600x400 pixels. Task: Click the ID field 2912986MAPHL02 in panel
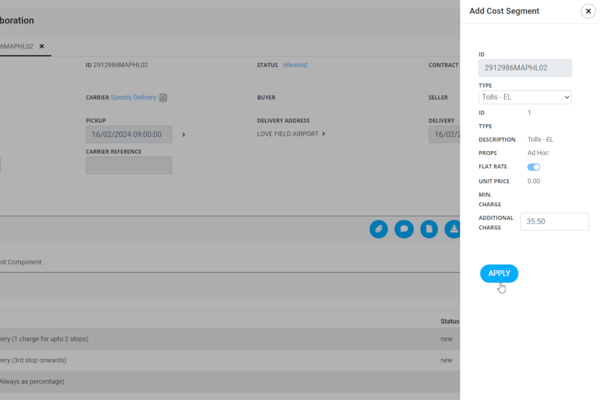(x=525, y=68)
